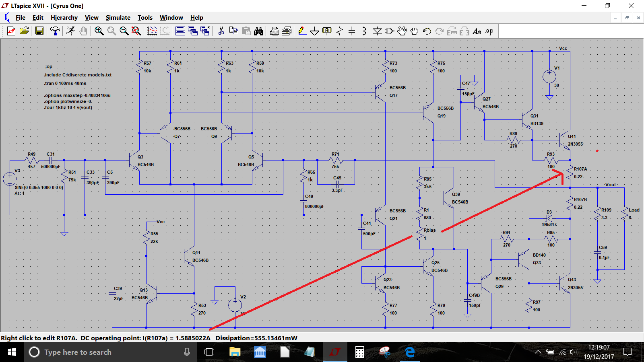Click the SINE(0 0.055 1000 0 0 0) source text

click(39, 187)
